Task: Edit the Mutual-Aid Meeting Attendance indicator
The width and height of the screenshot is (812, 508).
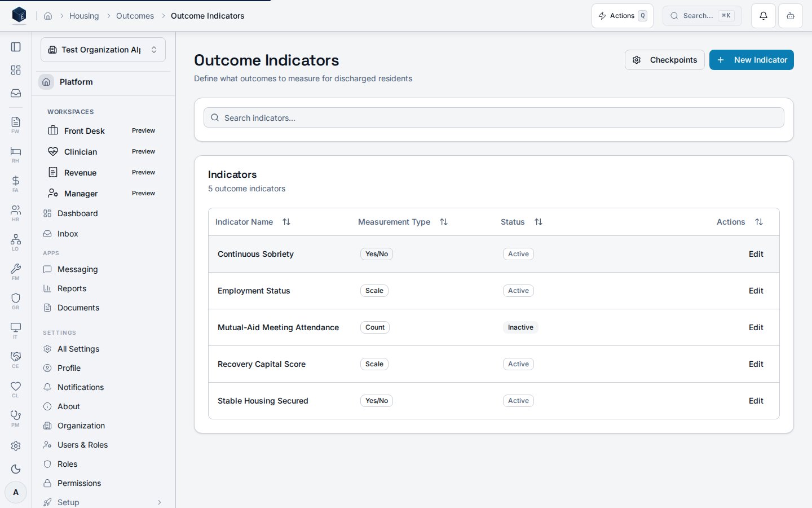Action: click(756, 327)
